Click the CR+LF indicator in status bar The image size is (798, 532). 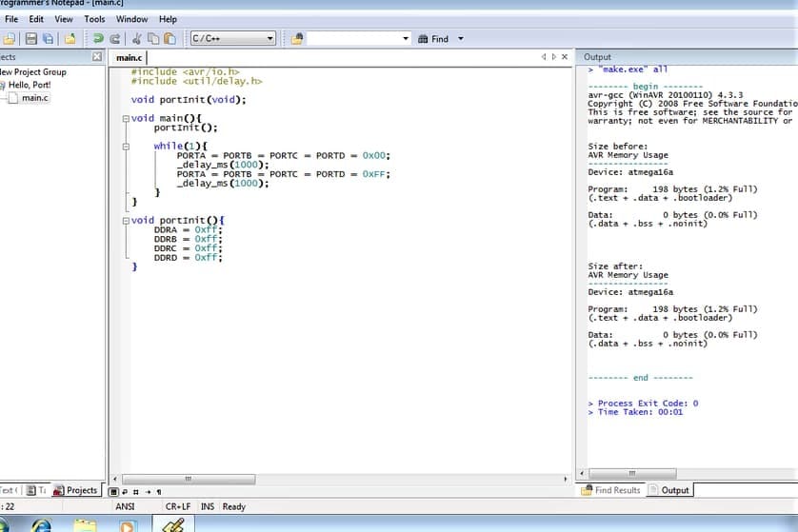point(178,506)
